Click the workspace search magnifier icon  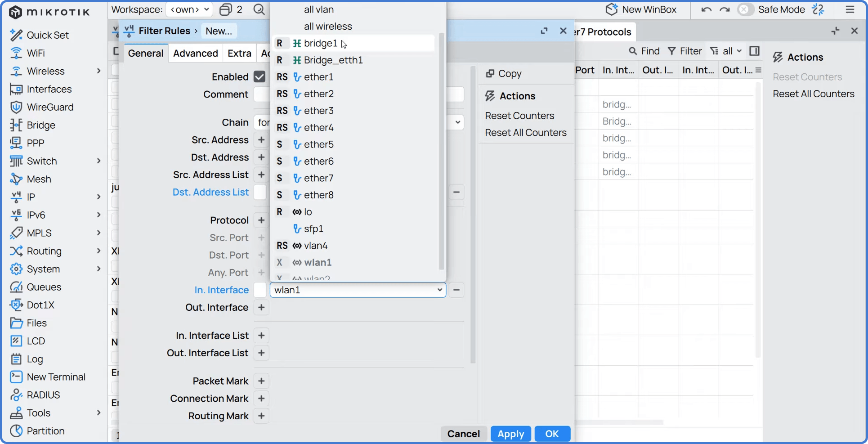(259, 9)
